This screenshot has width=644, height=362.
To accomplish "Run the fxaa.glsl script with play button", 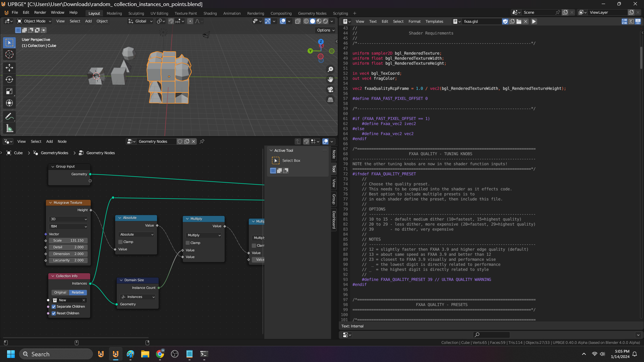I will [x=534, y=21].
